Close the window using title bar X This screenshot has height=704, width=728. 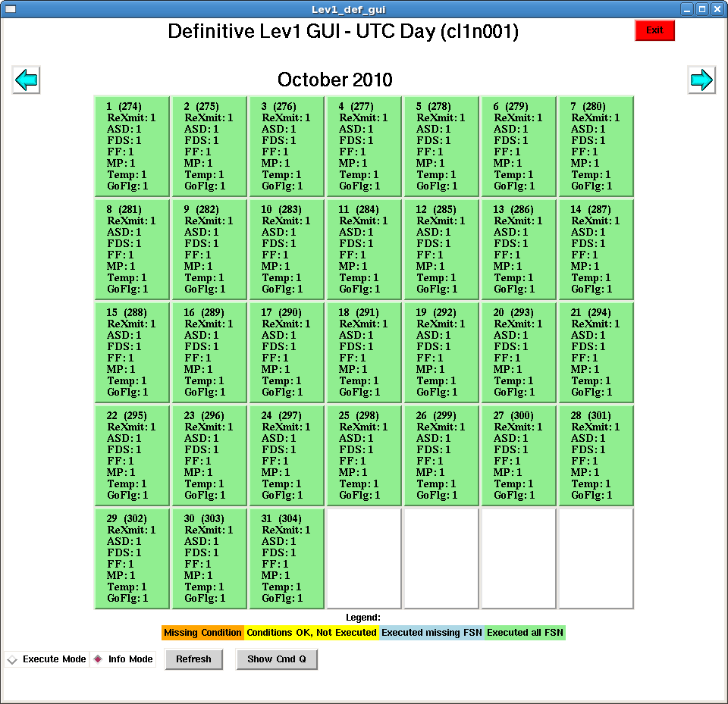[x=717, y=9]
